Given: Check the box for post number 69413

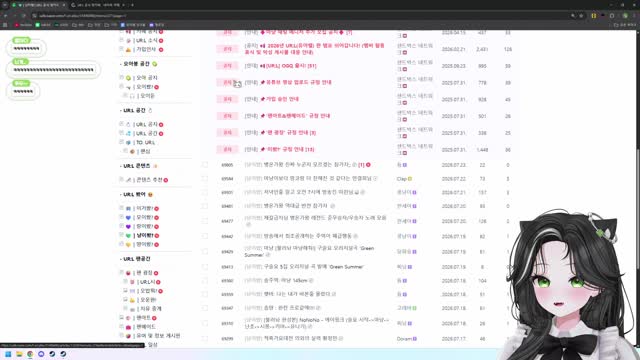Looking at the screenshot, I should [x=205, y=267].
